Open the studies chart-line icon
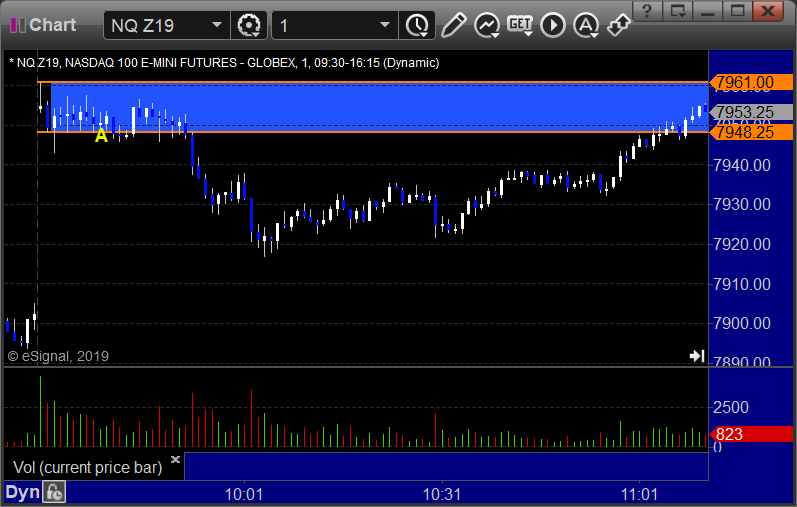This screenshot has width=797, height=507. point(487,25)
